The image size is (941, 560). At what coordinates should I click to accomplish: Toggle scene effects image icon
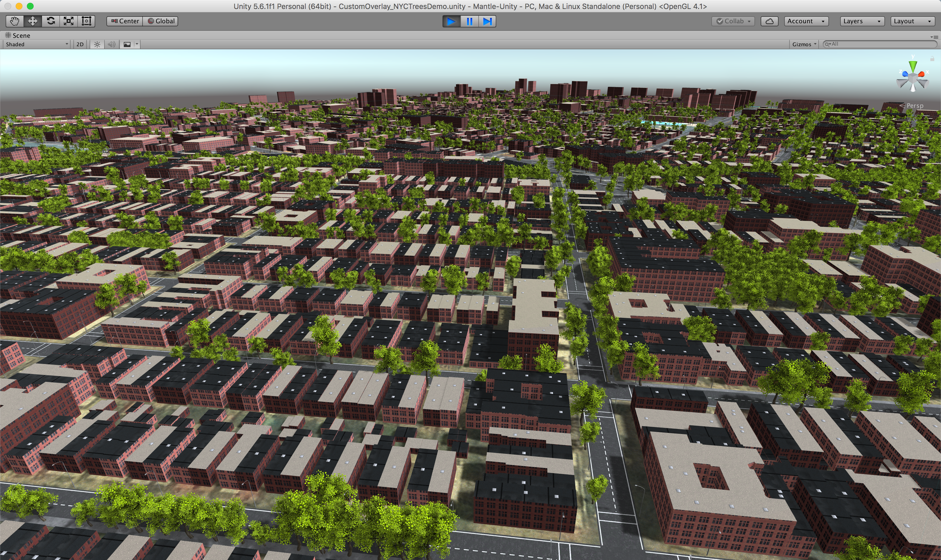pyautogui.click(x=127, y=45)
